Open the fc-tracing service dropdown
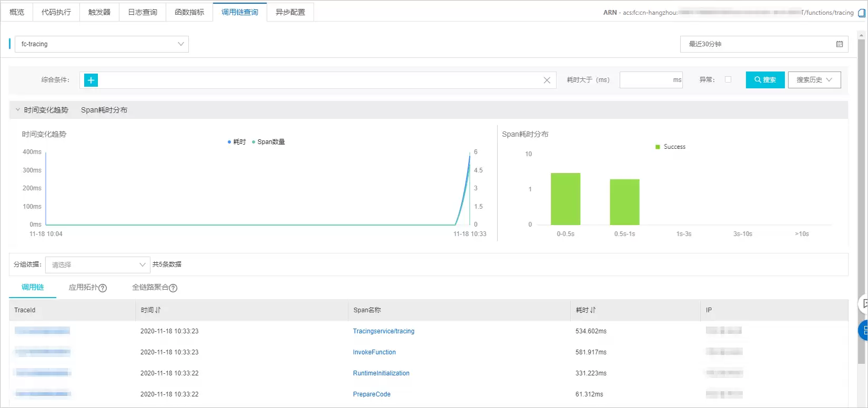Viewport: 868px width, 408px height. [102, 44]
